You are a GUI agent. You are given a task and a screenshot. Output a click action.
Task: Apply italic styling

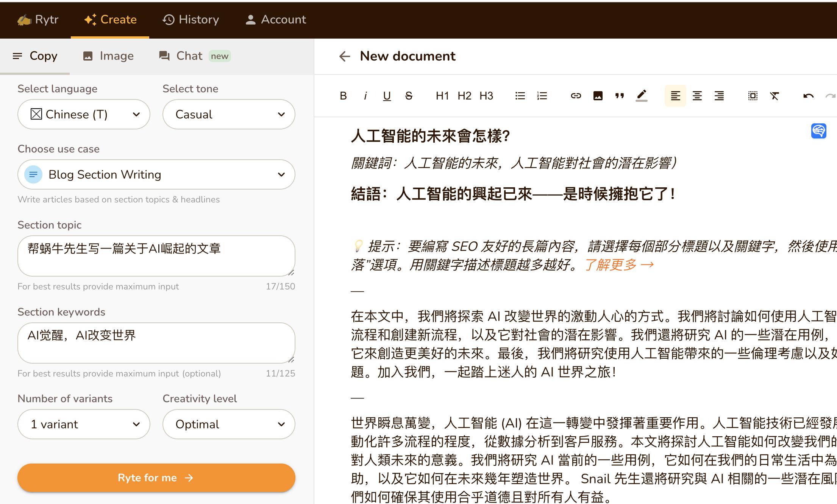tap(365, 96)
